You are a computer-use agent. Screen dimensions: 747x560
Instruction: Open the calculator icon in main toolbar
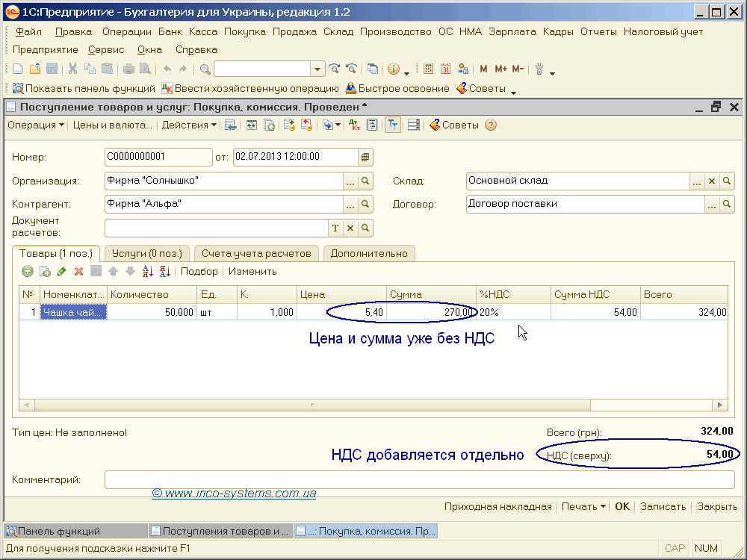pyautogui.click(x=428, y=69)
